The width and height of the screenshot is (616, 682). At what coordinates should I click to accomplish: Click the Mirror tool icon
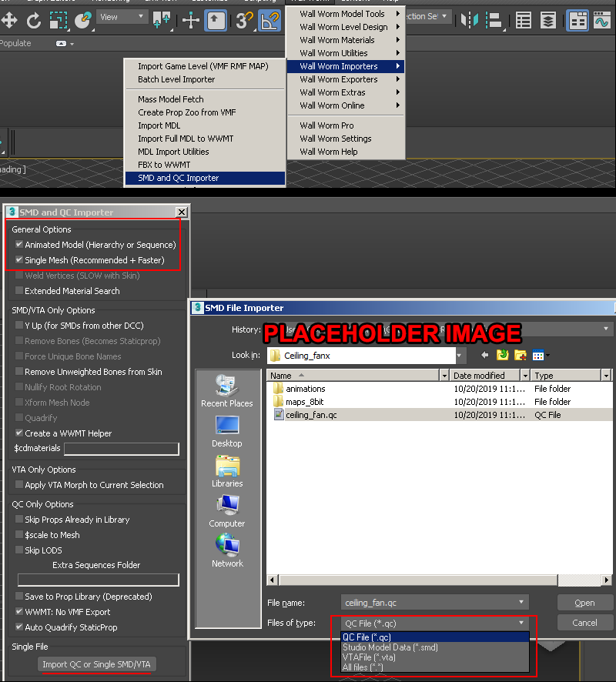pyautogui.click(x=470, y=20)
